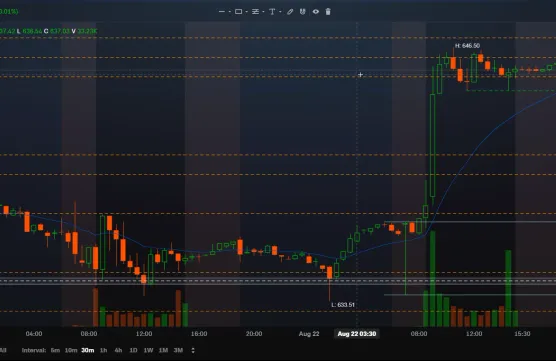Click the tallest green volume bar at the price surge

click(x=433, y=279)
